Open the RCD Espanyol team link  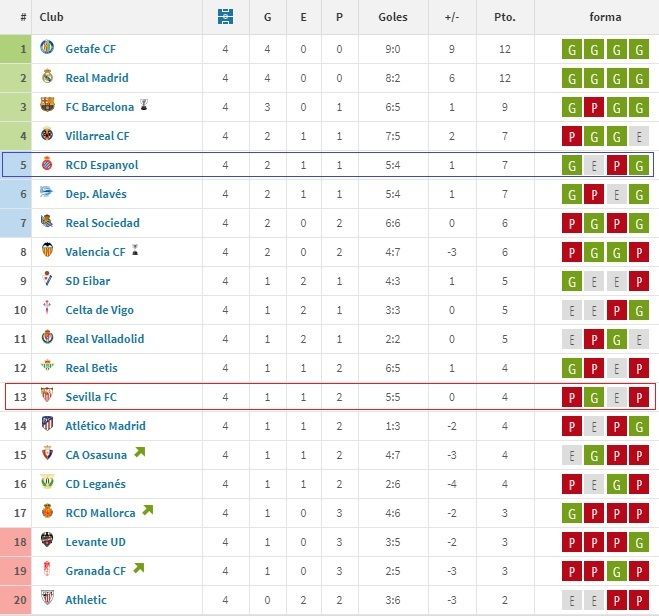(x=101, y=165)
